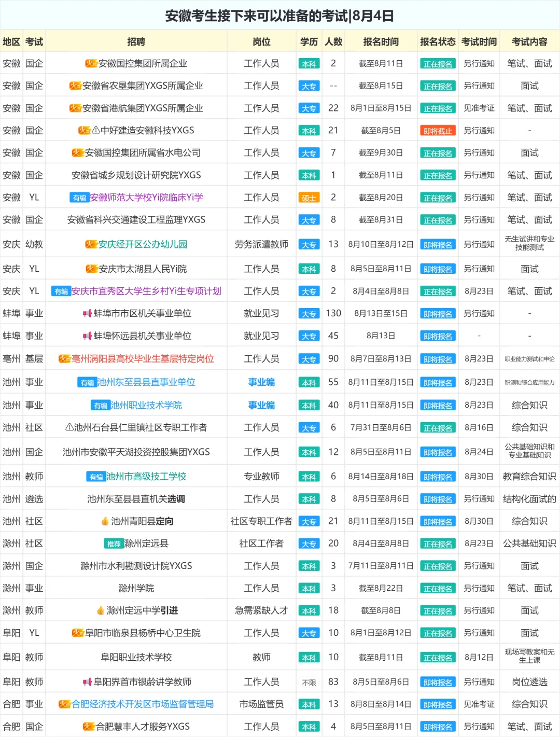560x737 pixels.
Task: Click 即将截止 status in 中好建造 row
Action: pos(438,131)
